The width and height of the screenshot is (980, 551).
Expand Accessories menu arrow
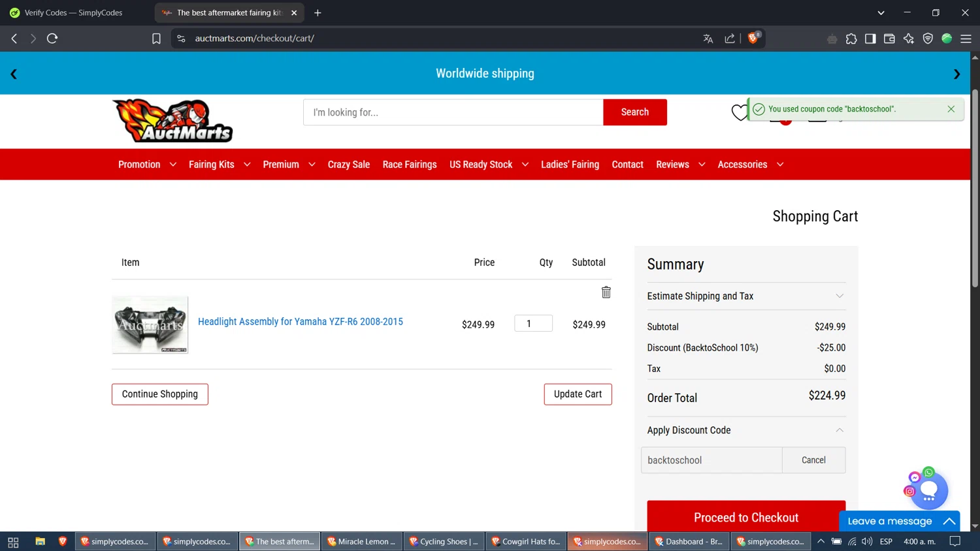pos(780,165)
